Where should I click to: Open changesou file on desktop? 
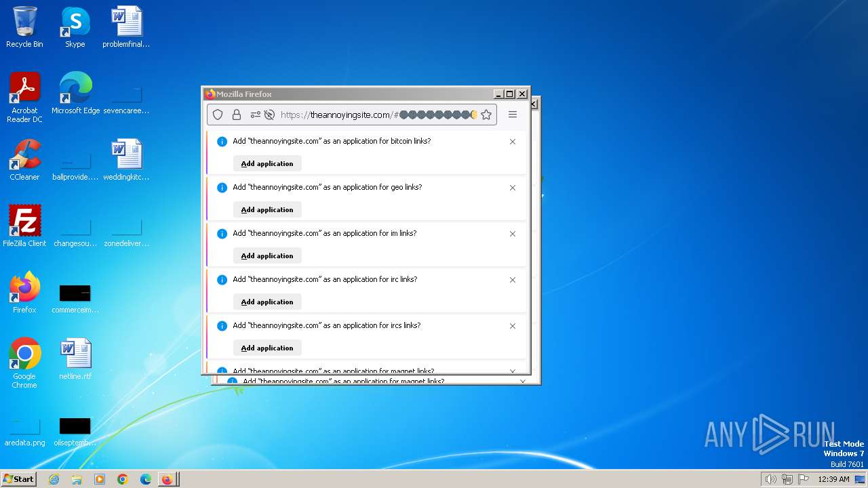(75, 232)
